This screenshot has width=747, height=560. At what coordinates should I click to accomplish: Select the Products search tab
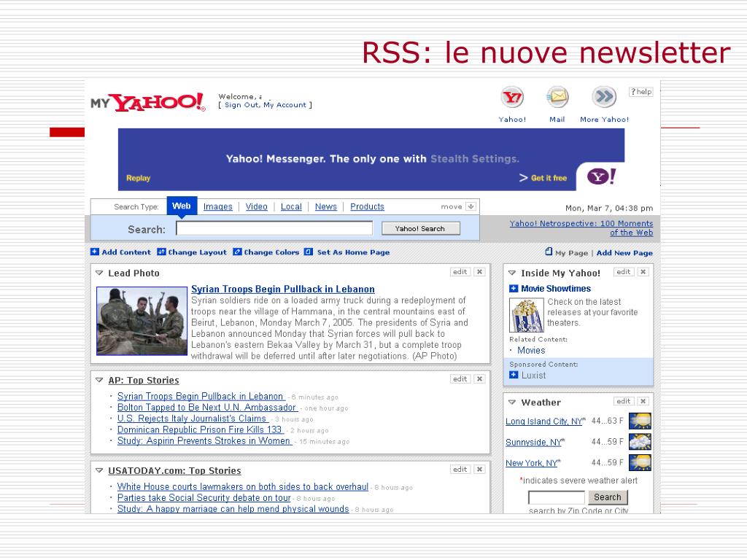pyautogui.click(x=368, y=206)
